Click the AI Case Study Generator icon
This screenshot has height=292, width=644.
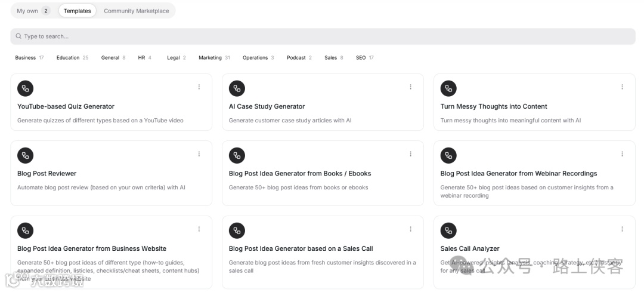tap(237, 88)
